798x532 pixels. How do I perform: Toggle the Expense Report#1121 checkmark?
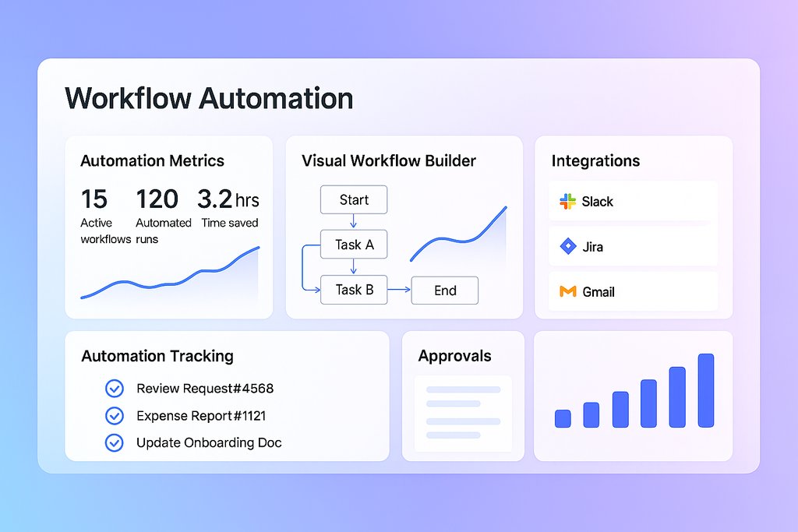coord(114,416)
